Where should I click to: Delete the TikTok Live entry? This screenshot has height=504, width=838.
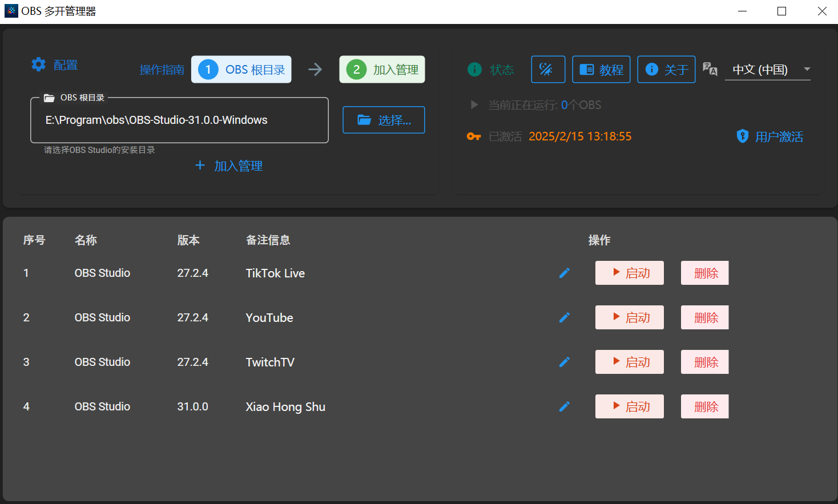click(705, 273)
